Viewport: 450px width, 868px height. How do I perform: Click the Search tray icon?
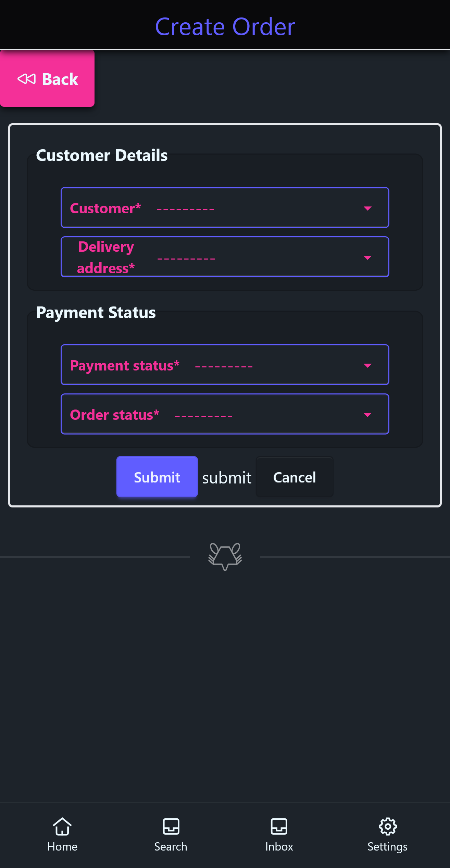(171, 827)
